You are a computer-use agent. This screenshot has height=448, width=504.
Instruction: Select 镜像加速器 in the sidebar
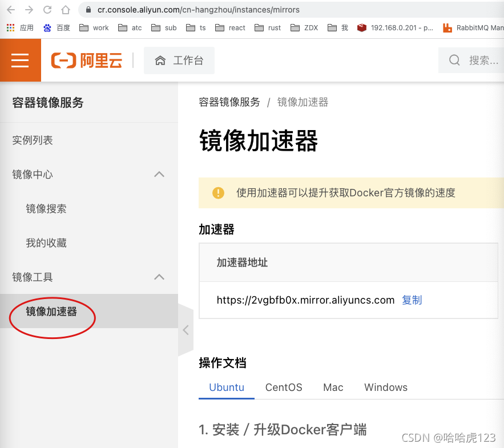pos(89,311)
